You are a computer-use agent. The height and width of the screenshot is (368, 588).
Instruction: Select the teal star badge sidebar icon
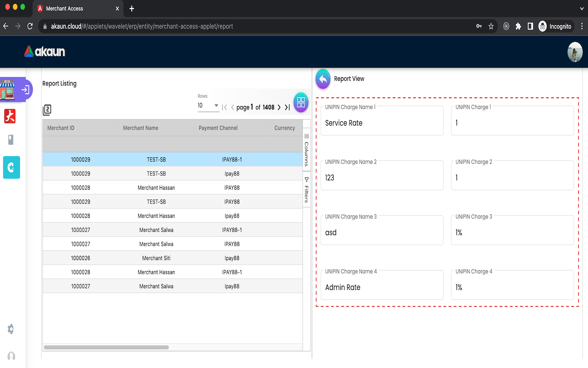coord(11,167)
